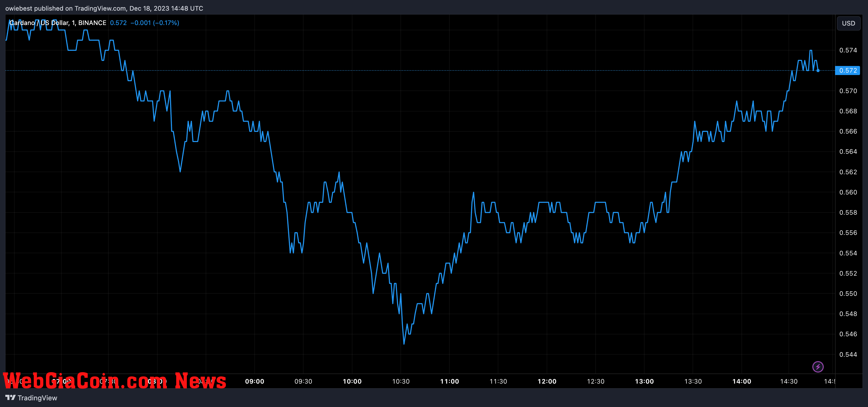The image size is (868, 407).
Task: Open the USD currency selector
Action: [848, 23]
